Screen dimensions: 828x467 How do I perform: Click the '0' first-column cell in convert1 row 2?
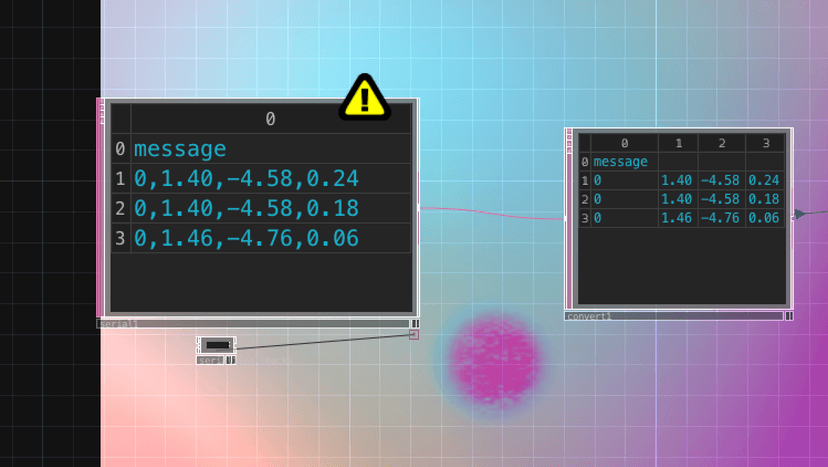624,199
